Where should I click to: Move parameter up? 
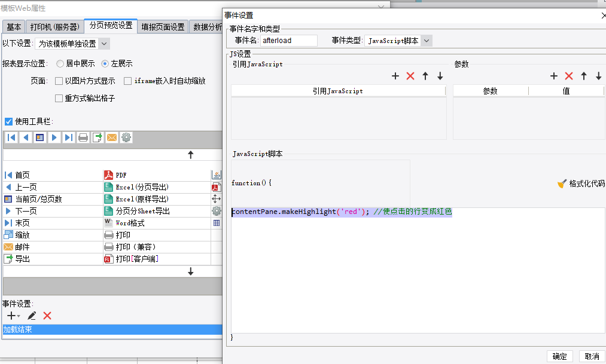click(584, 76)
